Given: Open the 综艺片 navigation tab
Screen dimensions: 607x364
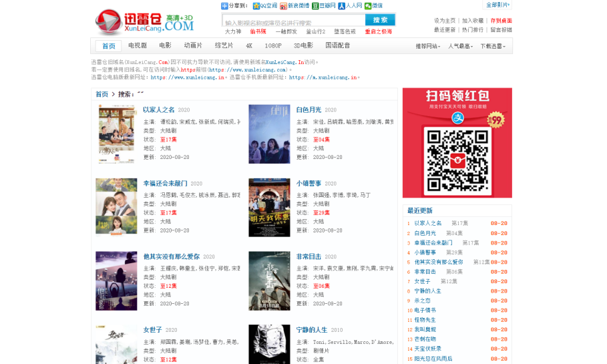Looking at the screenshot, I should point(224,45).
